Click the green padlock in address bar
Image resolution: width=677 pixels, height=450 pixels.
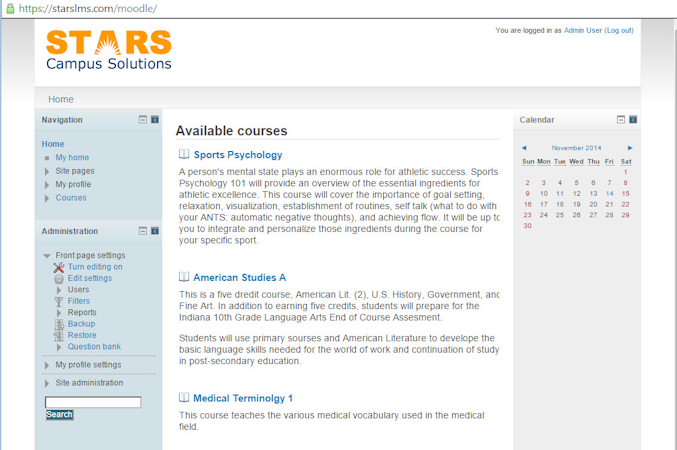tap(10, 8)
